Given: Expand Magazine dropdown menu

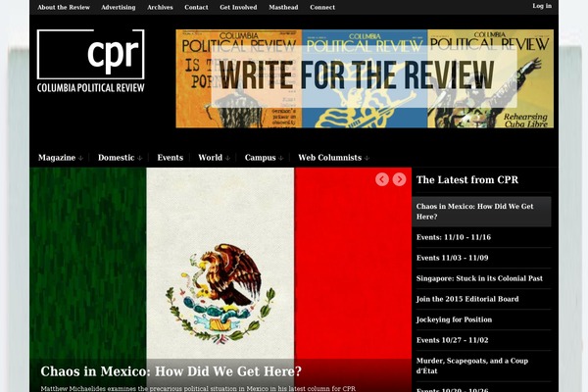Looking at the screenshot, I should coord(60,158).
